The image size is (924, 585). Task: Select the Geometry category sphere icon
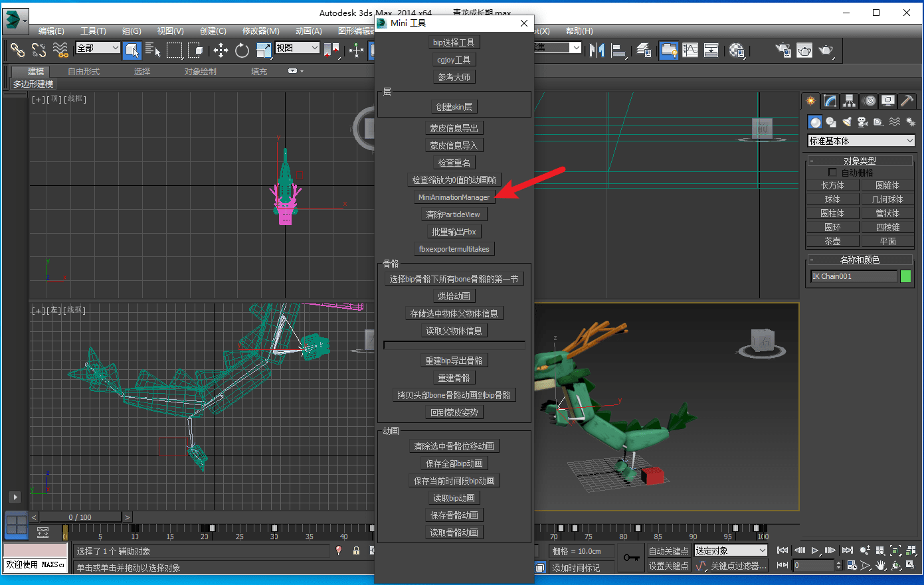[815, 122]
